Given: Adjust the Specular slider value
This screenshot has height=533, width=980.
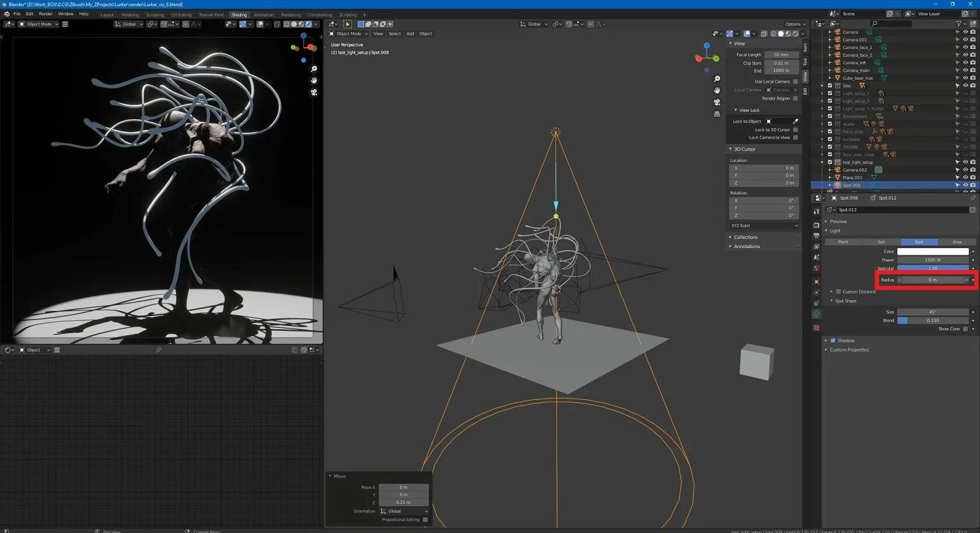Looking at the screenshot, I should click(933, 268).
